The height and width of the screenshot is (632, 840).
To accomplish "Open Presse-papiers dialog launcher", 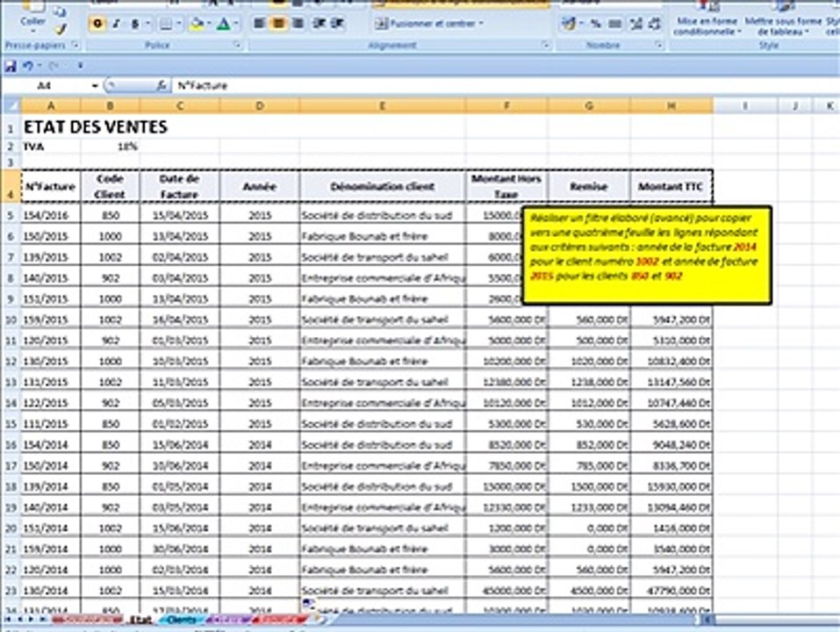I will [75, 46].
